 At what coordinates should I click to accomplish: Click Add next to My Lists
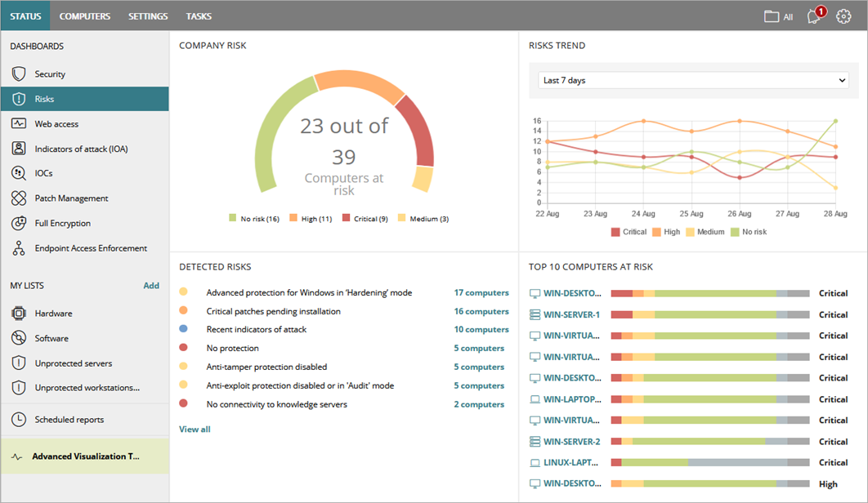pos(151,285)
